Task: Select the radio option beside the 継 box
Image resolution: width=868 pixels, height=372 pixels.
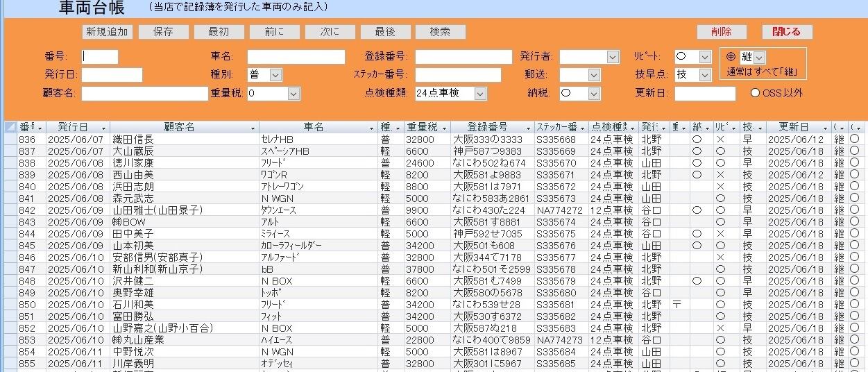Action: click(x=731, y=57)
